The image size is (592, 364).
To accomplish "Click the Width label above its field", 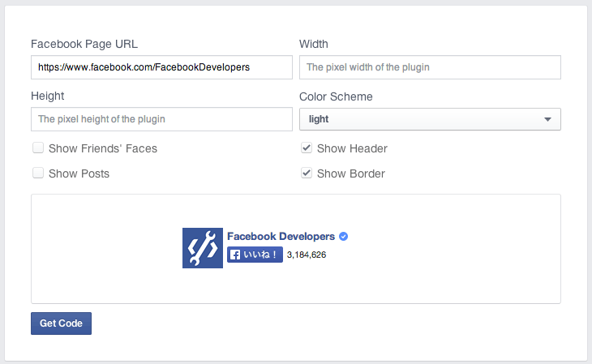I will coord(314,44).
